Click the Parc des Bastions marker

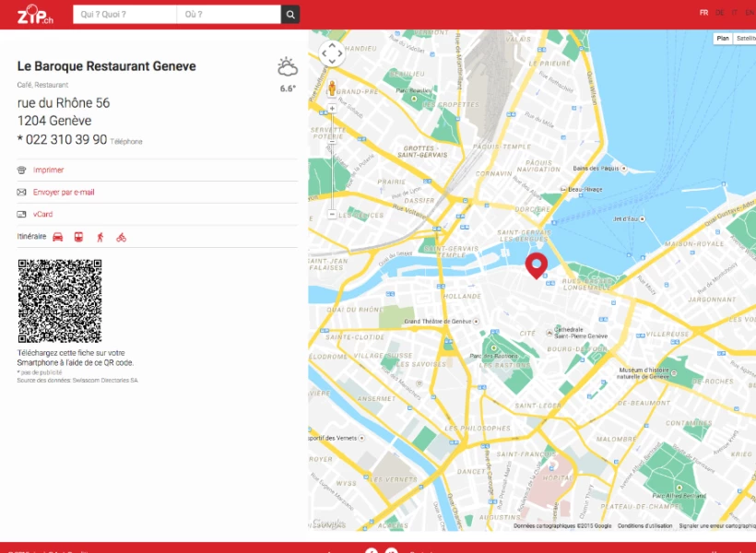tap(493, 348)
